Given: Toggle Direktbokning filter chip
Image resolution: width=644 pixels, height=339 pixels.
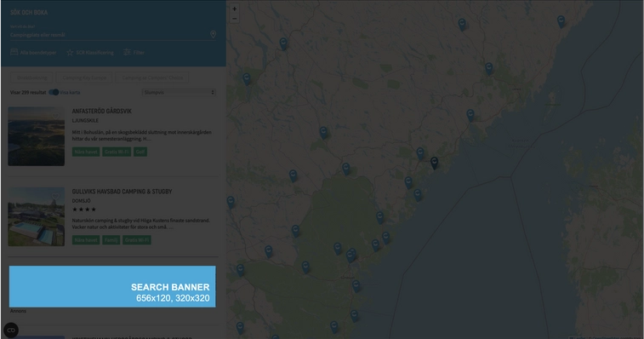Looking at the screenshot, I should 32,78.
